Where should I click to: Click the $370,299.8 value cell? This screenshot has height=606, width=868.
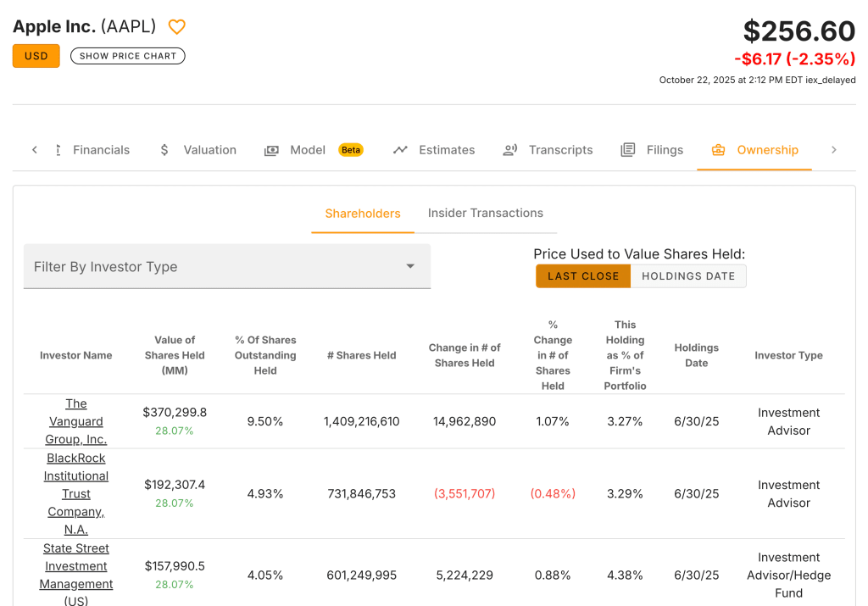175,412
